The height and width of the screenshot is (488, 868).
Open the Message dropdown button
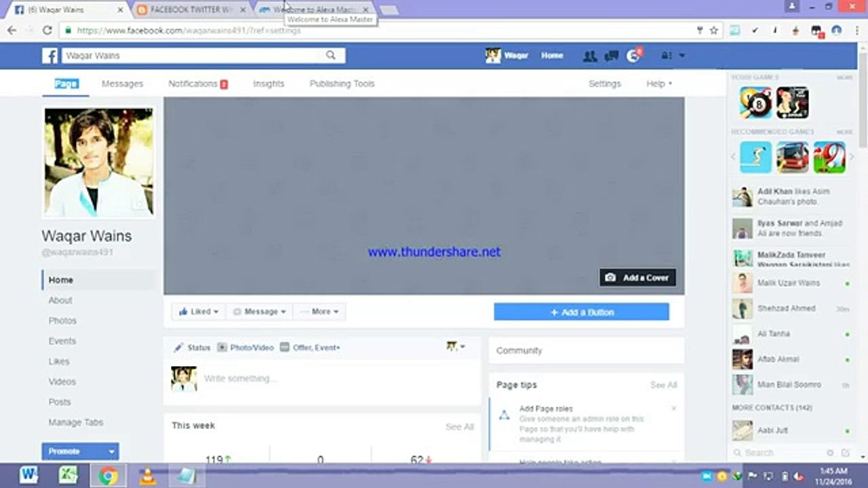tap(260, 312)
